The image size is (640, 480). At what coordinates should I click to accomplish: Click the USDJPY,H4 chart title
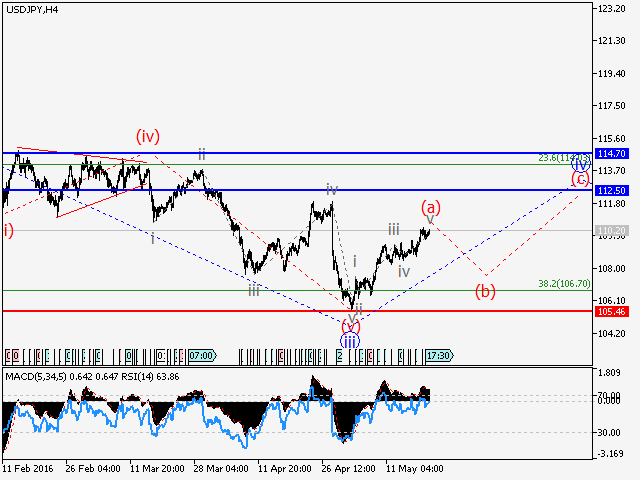[32, 10]
